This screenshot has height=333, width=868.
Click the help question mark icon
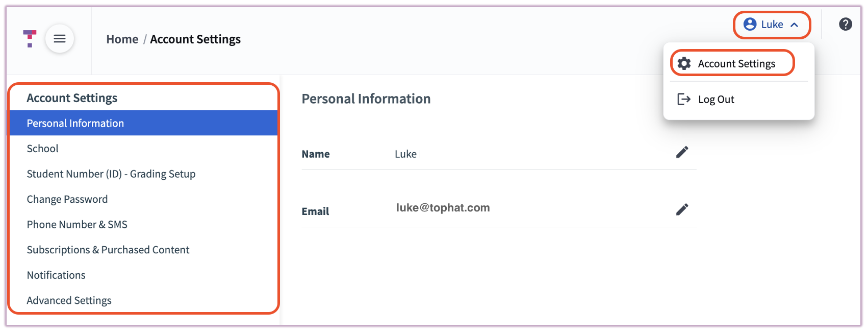point(845,24)
